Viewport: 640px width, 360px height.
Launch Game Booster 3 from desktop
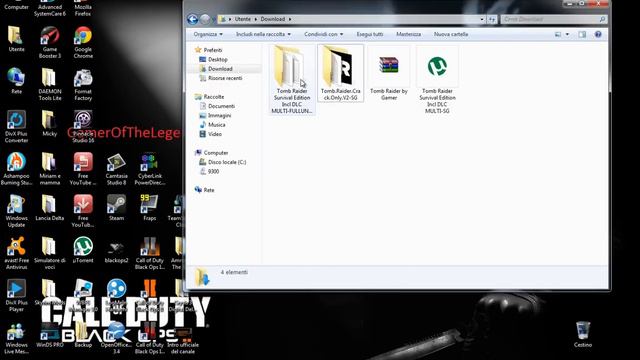coord(50,42)
